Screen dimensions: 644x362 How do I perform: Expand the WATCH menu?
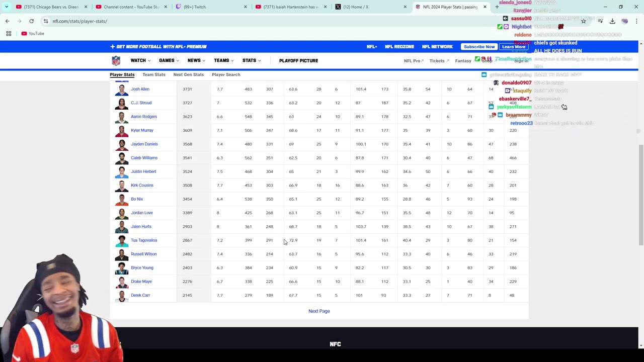pyautogui.click(x=140, y=61)
